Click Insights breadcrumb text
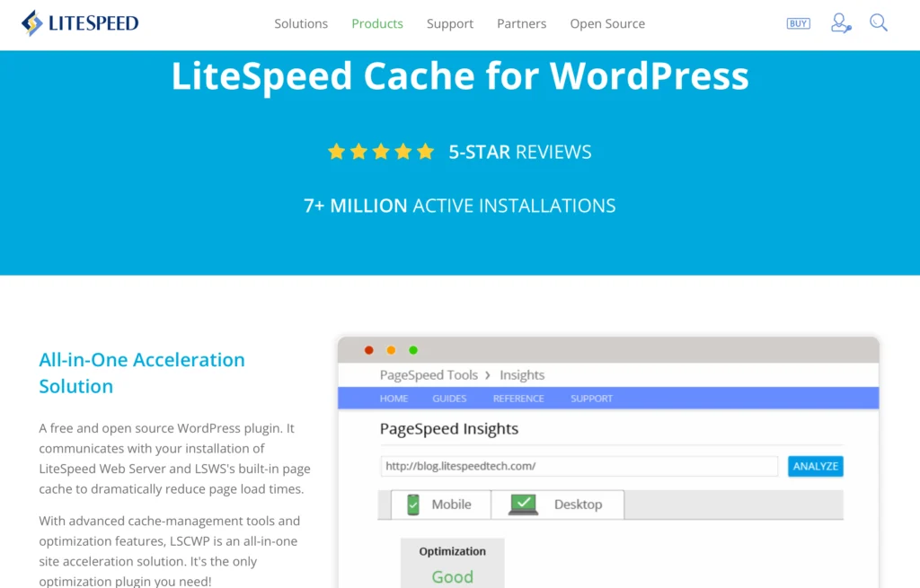 point(522,375)
